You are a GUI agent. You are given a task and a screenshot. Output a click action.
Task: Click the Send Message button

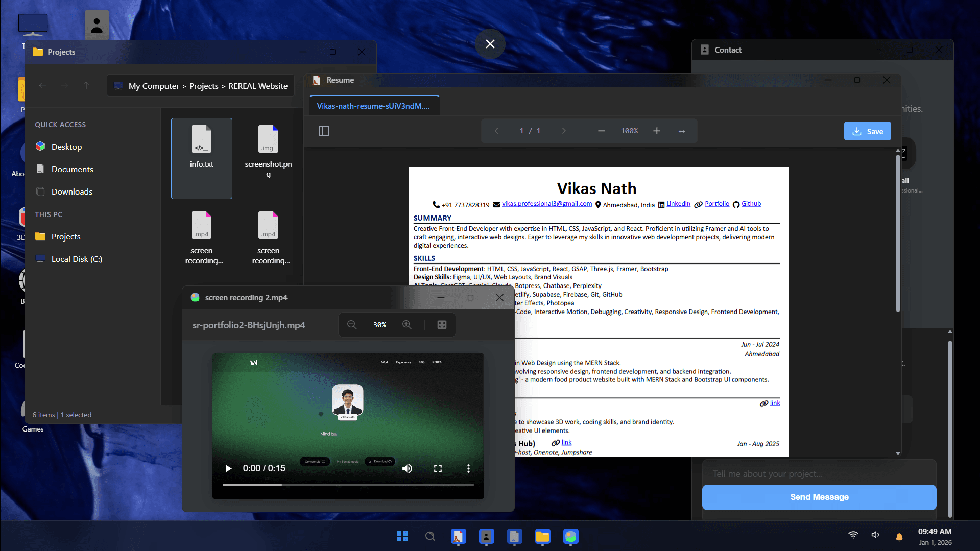point(819,497)
